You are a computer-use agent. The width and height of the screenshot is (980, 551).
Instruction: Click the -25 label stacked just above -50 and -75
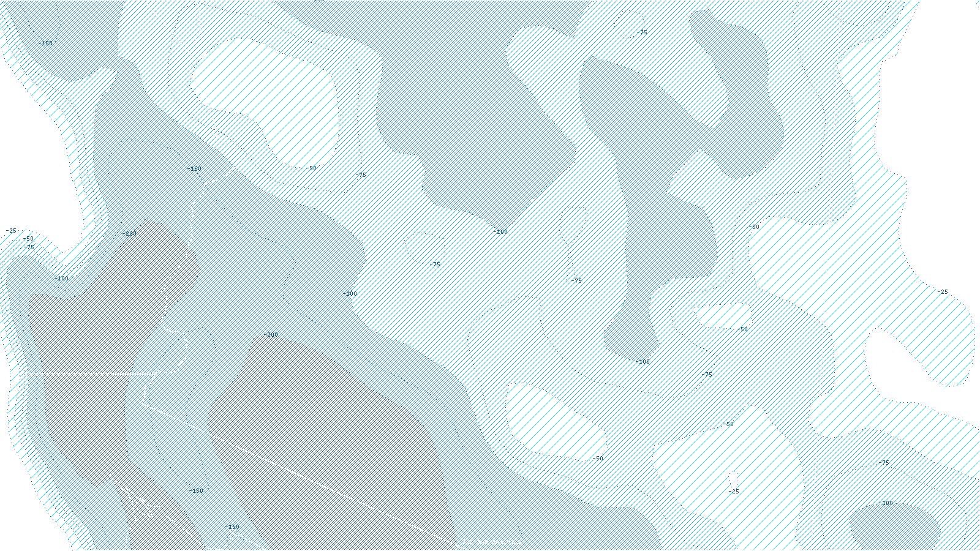11,231
